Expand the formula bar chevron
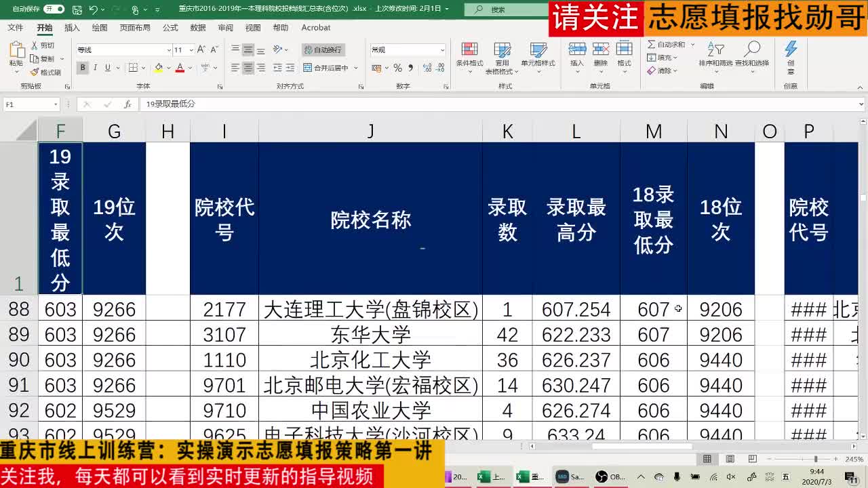The image size is (868, 488). 862,104
